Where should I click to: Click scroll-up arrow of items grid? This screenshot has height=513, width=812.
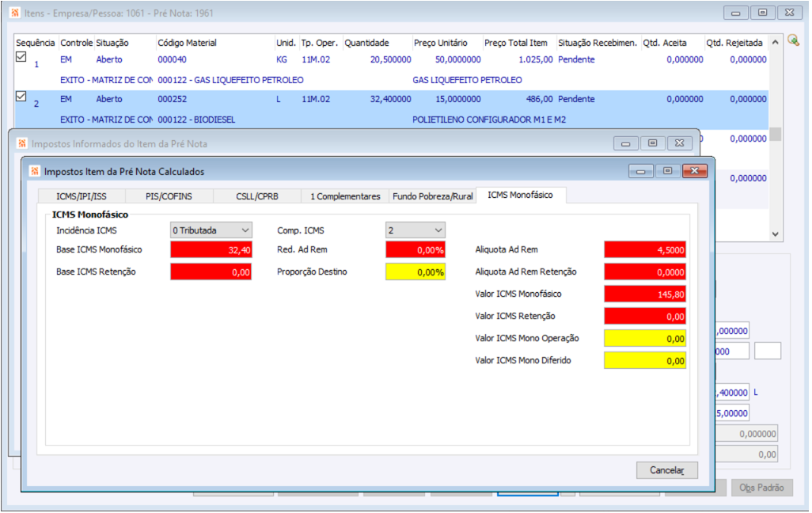(776, 43)
